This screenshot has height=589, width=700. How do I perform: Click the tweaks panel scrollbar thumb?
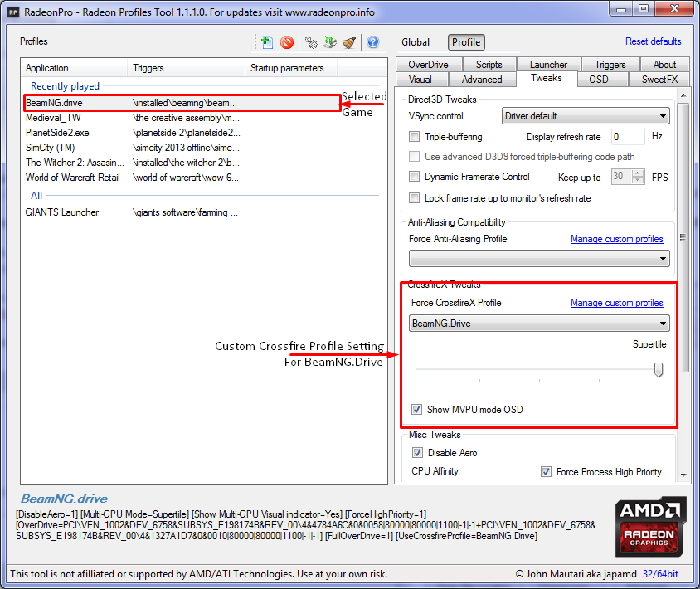point(683,237)
